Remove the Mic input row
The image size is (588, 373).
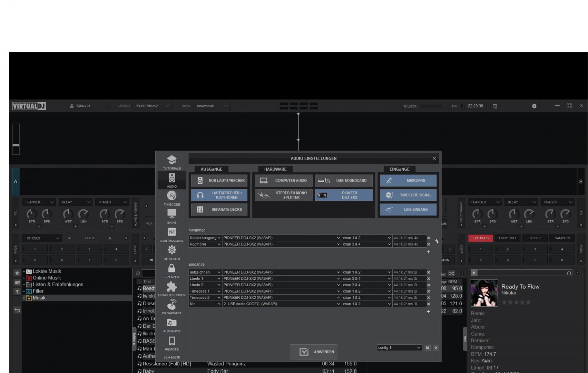coord(429,304)
